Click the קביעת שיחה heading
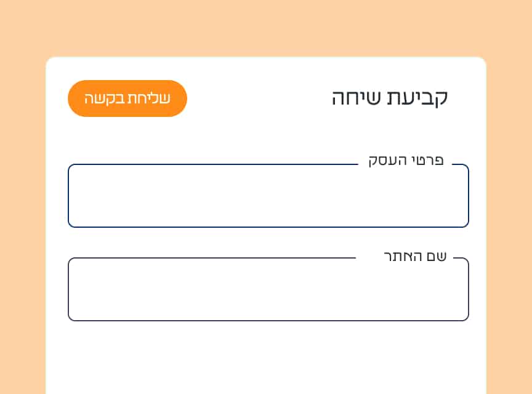 tap(390, 98)
